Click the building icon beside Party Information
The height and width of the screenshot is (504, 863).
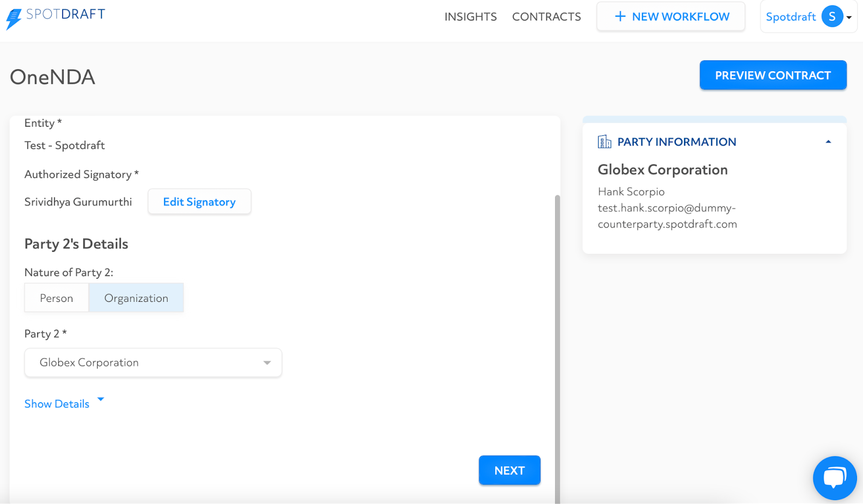click(x=605, y=142)
